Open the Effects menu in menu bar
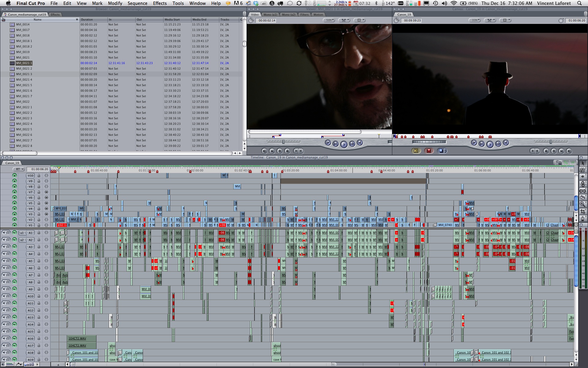 pos(160,3)
